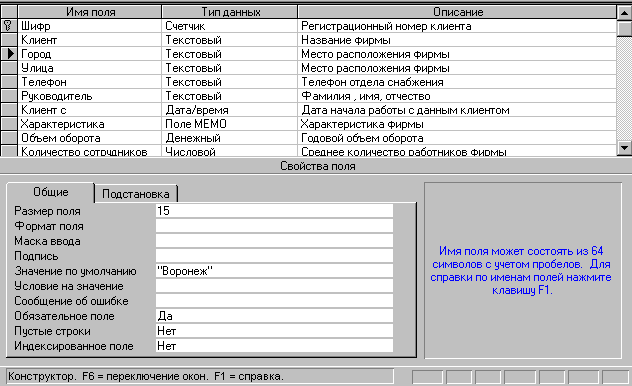Image resolution: width=632 pixels, height=386 pixels.
Task: Select the Объем оборота field name cell
Action: pyautogui.click(x=90, y=138)
